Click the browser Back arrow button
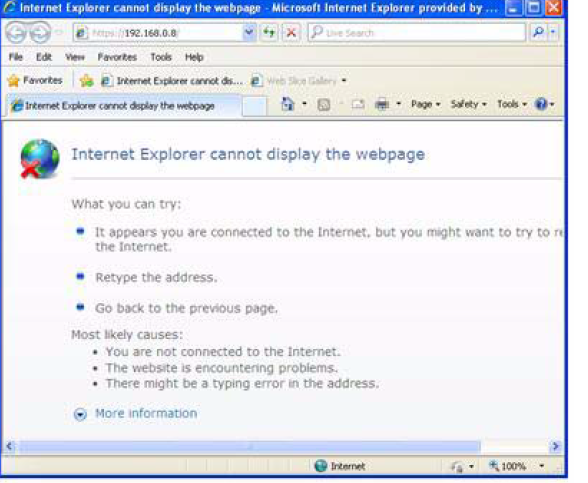 16,33
